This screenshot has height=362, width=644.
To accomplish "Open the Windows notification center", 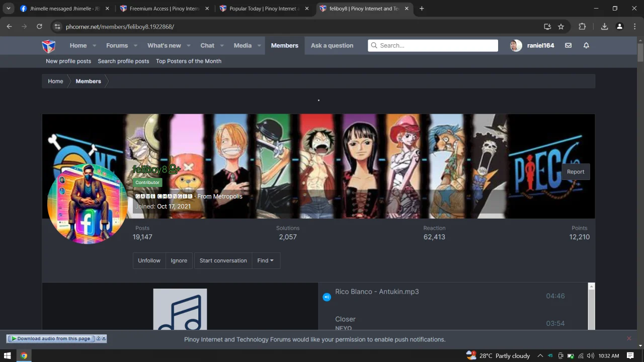I will click(x=630, y=355).
